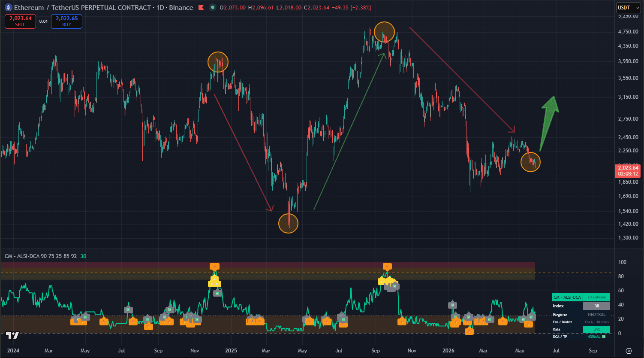Click 1,420.00 on the price scale
The image size is (644, 358).
point(627,224)
